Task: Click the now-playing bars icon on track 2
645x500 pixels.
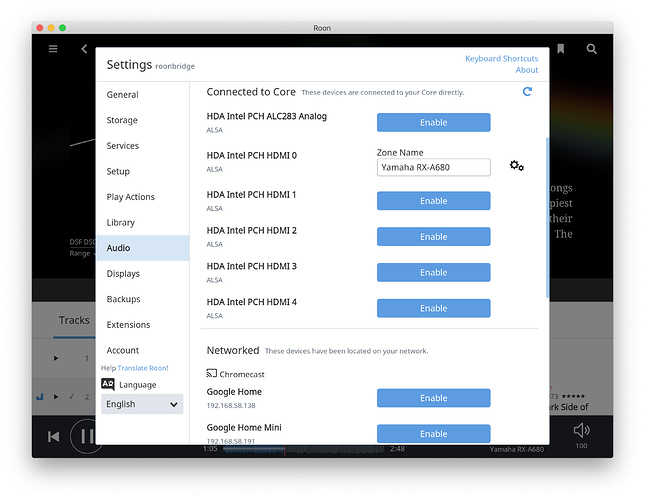Action: (40, 397)
